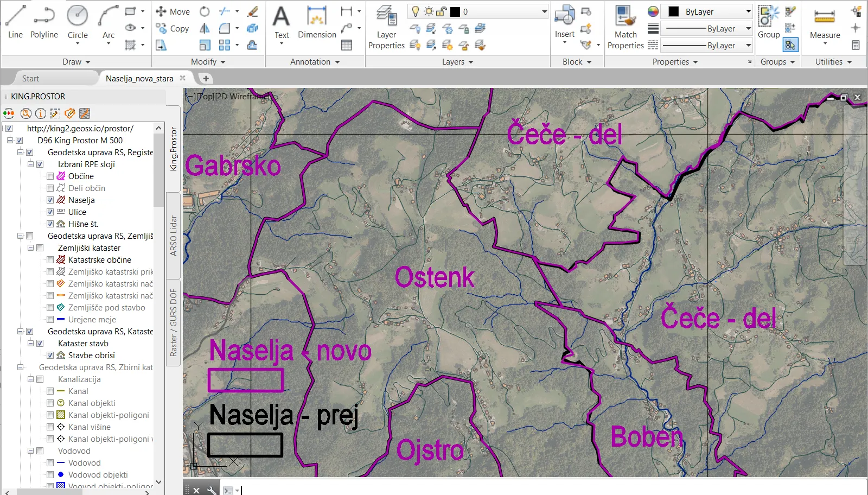Expand the Draw panel options
The width and height of the screenshot is (868, 495).
pos(76,62)
